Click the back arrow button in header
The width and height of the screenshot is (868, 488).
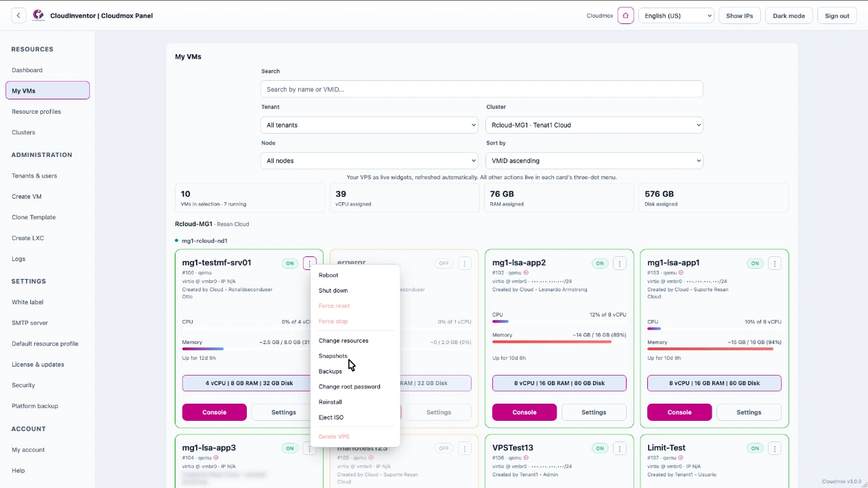tap(19, 15)
